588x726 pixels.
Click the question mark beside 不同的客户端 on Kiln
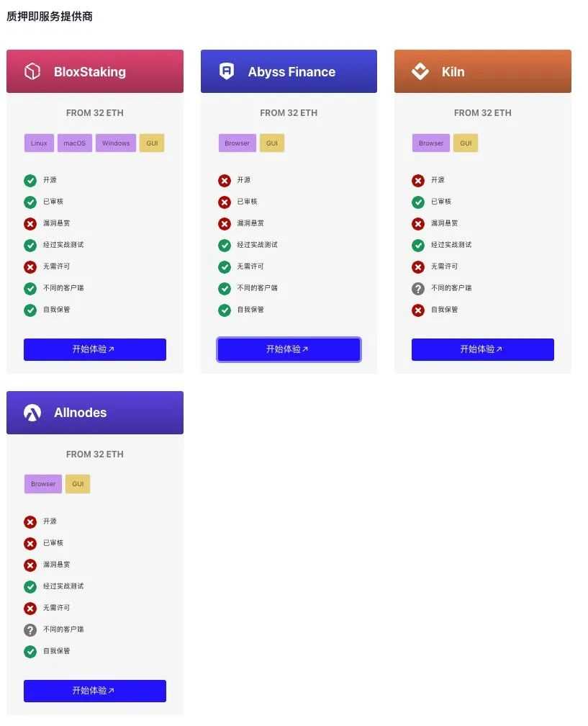(417, 288)
